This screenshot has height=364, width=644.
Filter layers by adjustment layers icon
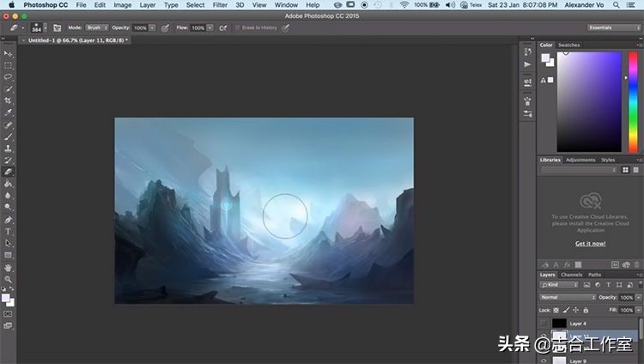(598, 285)
